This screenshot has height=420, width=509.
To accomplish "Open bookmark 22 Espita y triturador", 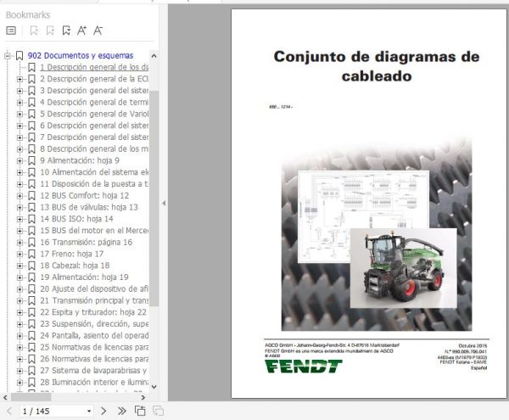I will pyautogui.click(x=93, y=312).
